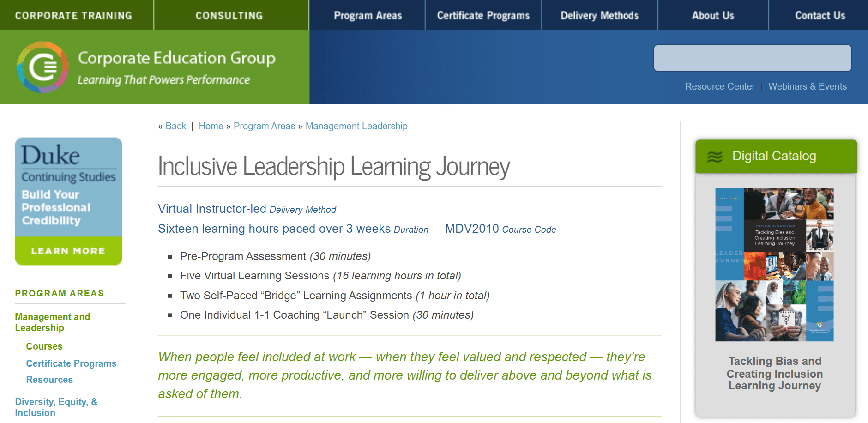Click the Back breadcrumb link
Viewport: 868px width, 423px height.
(175, 126)
